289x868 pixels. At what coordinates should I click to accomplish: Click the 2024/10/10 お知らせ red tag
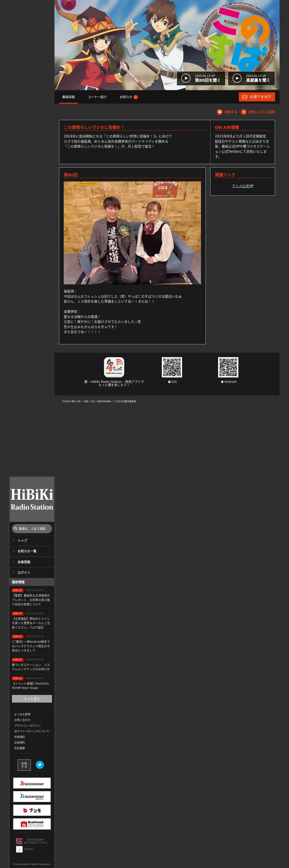tap(17, 678)
